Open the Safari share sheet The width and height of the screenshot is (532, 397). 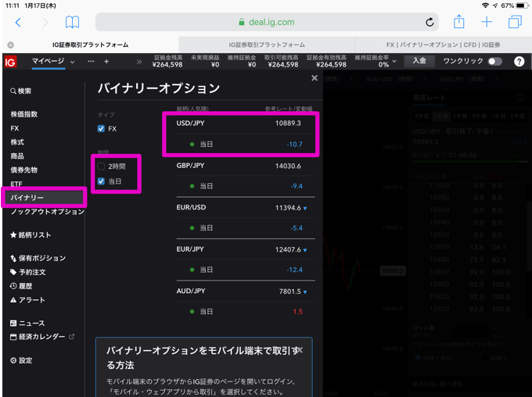tap(458, 22)
